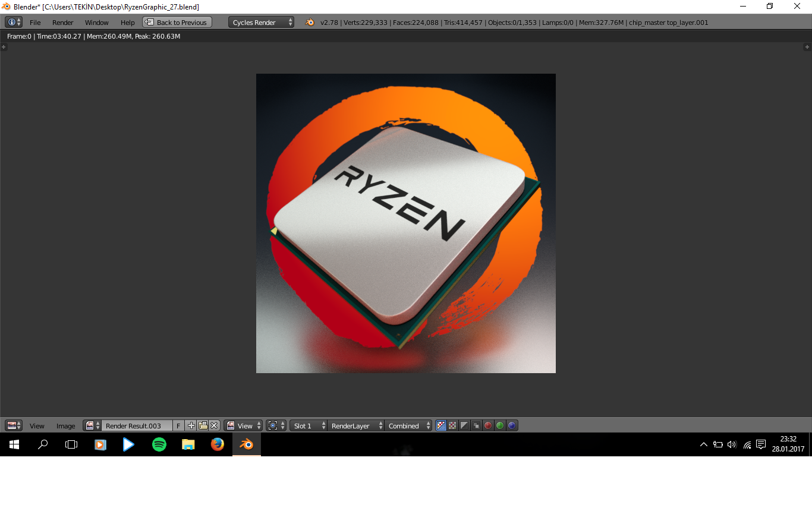The height and width of the screenshot is (530, 812).
Task: Click the Back to Previous button
Action: [x=177, y=22]
